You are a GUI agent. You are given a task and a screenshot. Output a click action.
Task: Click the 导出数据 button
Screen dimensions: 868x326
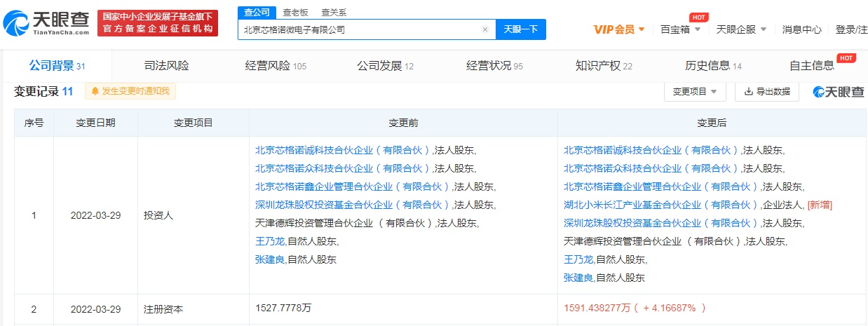[767, 92]
